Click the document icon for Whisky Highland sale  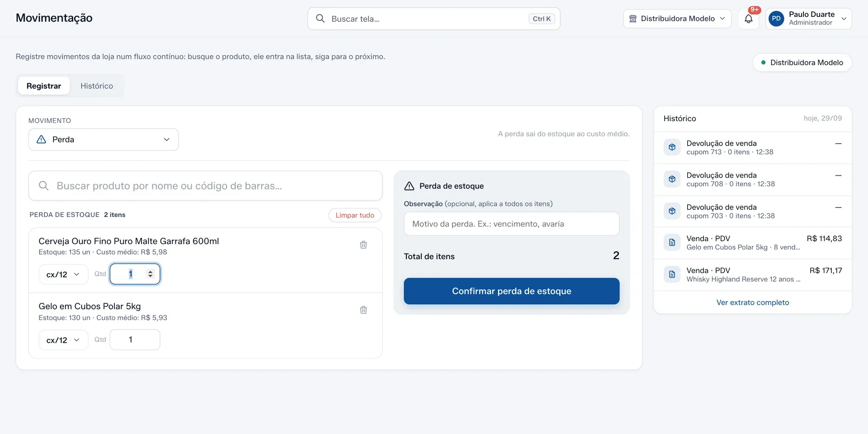point(672,274)
